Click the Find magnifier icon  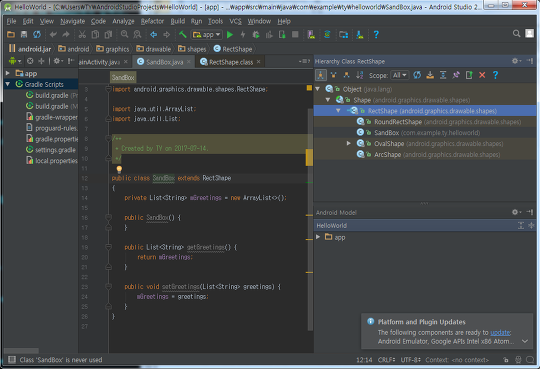(x=124, y=34)
